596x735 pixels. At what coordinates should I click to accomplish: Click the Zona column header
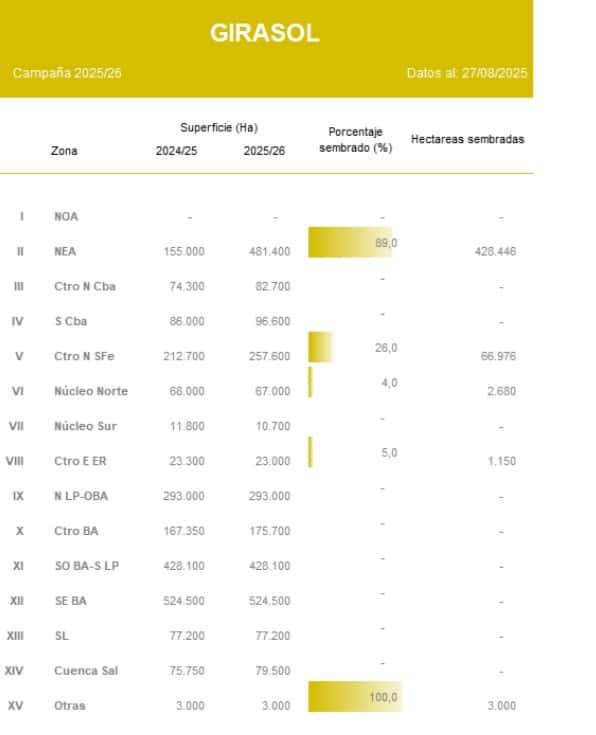64,151
